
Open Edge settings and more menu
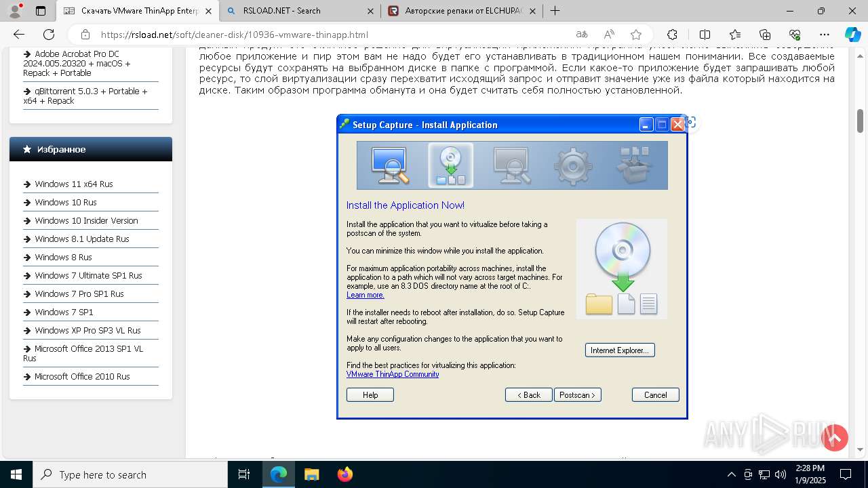(825, 35)
